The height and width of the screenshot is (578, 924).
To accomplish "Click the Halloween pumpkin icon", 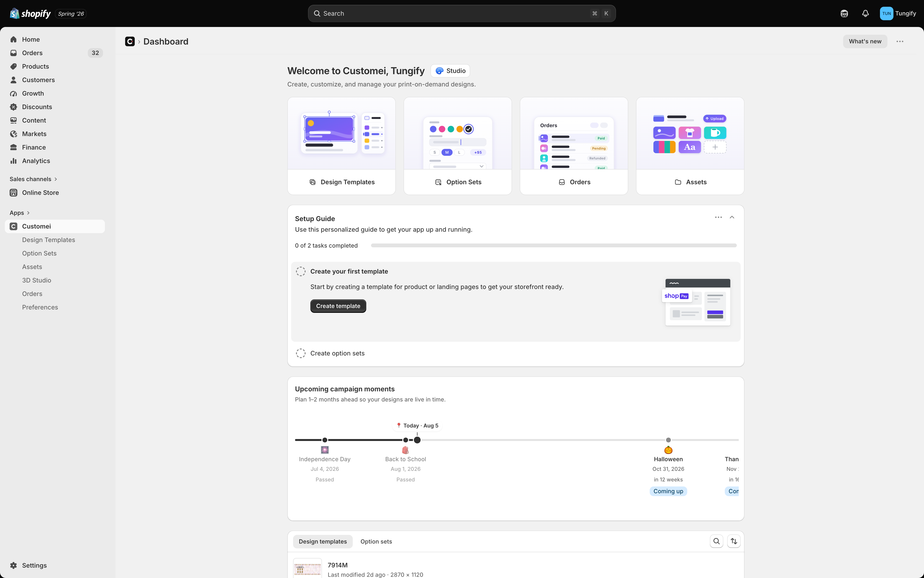I will click(668, 450).
